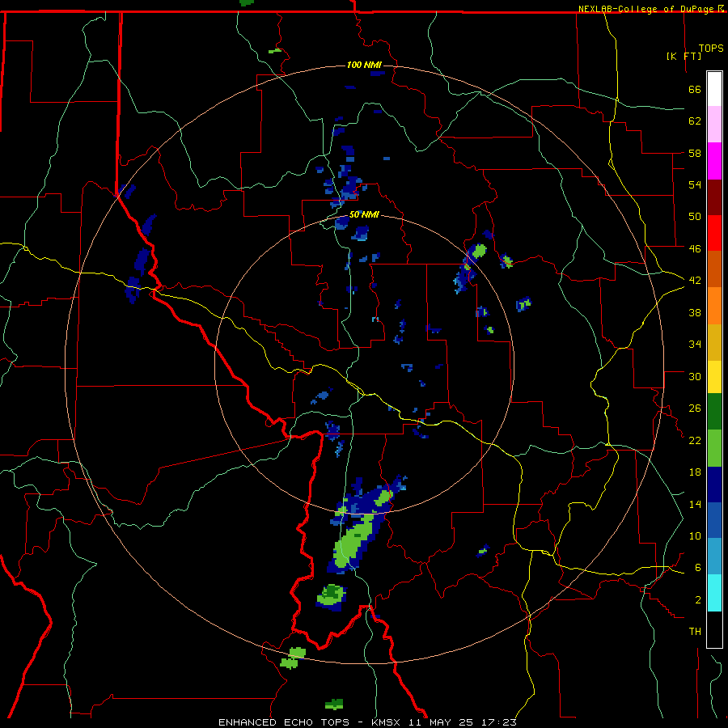Click the light pink legend swatch
The height and width of the screenshot is (728, 728).
pos(714,125)
